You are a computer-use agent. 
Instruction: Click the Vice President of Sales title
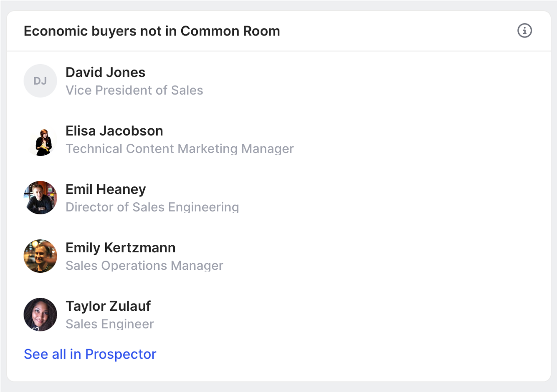pyautogui.click(x=134, y=90)
